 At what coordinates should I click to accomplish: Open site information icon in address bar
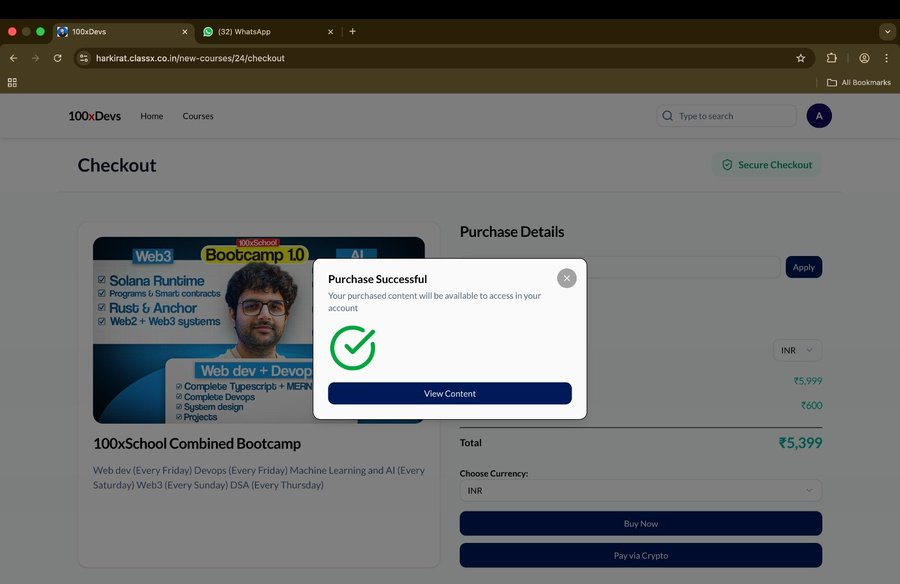[x=84, y=58]
